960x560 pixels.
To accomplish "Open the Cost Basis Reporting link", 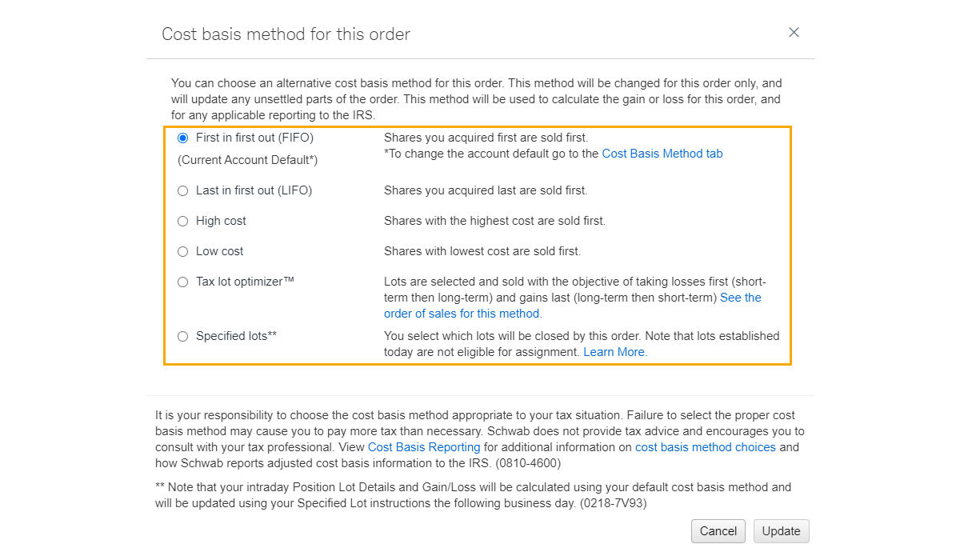I will [x=424, y=447].
